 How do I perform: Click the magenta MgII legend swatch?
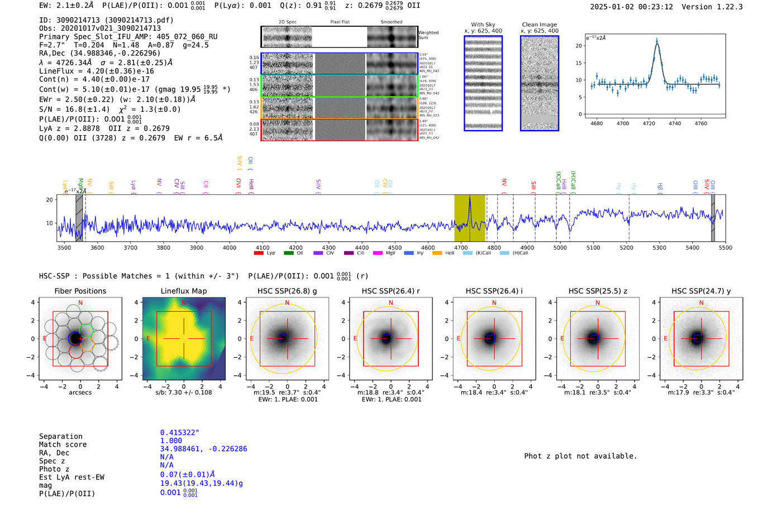(x=378, y=253)
